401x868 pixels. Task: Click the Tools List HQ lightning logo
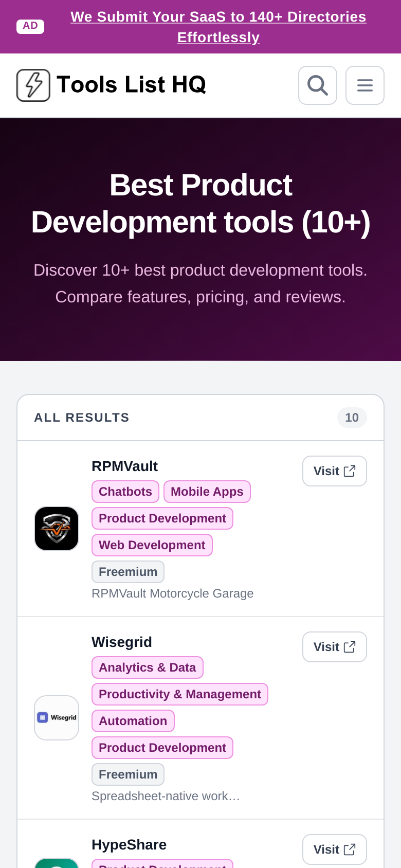33,85
